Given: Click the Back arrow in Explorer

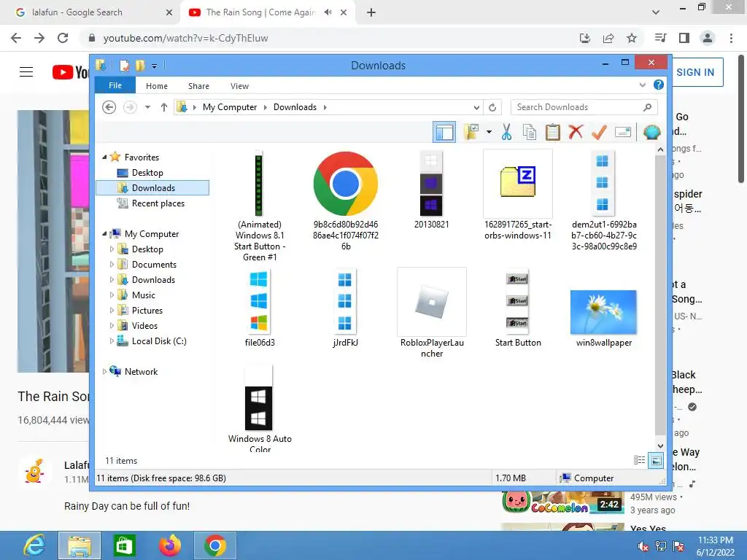Looking at the screenshot, I should 109,107.
